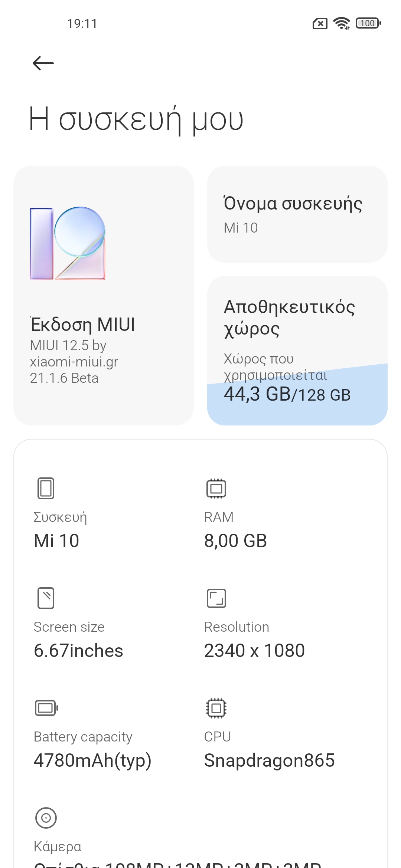
Task: Tap the Wi-Fi status icon
Action: coord(342,23)
